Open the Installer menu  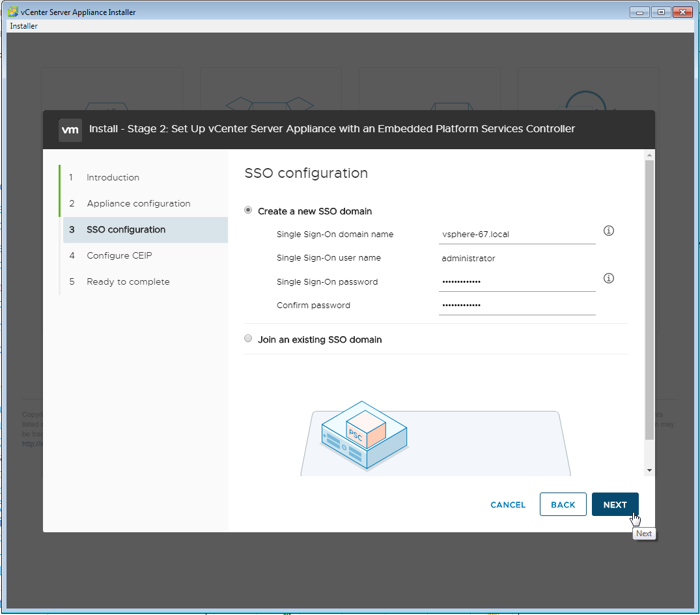[x=24, y=26]
